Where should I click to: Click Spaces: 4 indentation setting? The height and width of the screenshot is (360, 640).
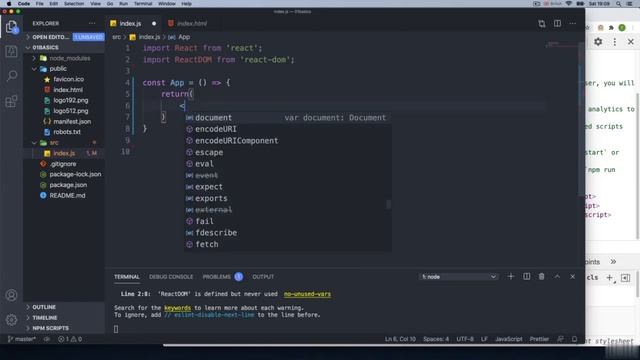(436, 339)
